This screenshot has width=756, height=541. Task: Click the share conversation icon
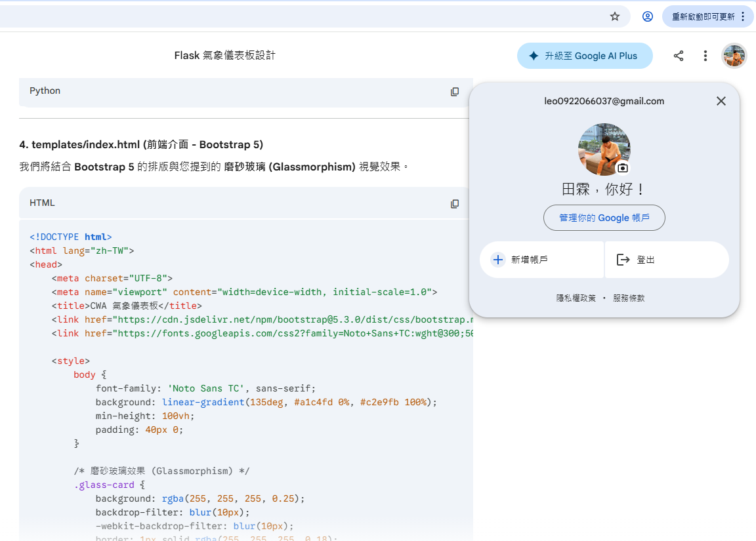(x=679, y=56)
